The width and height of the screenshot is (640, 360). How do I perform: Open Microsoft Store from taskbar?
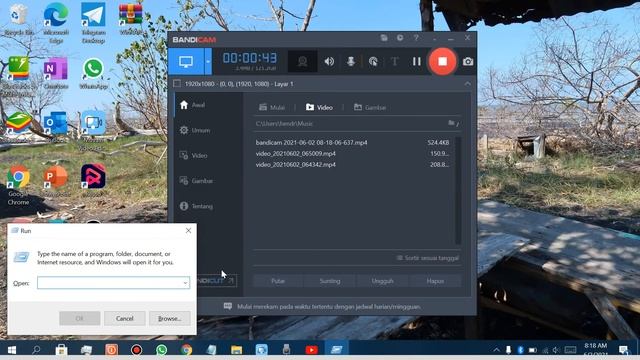tap(62, 350)
